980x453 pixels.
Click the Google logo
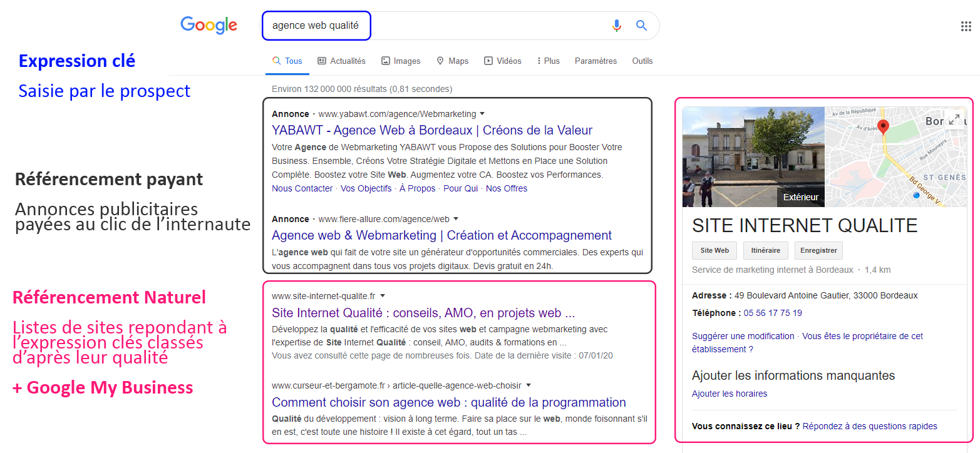coord(209,26)
